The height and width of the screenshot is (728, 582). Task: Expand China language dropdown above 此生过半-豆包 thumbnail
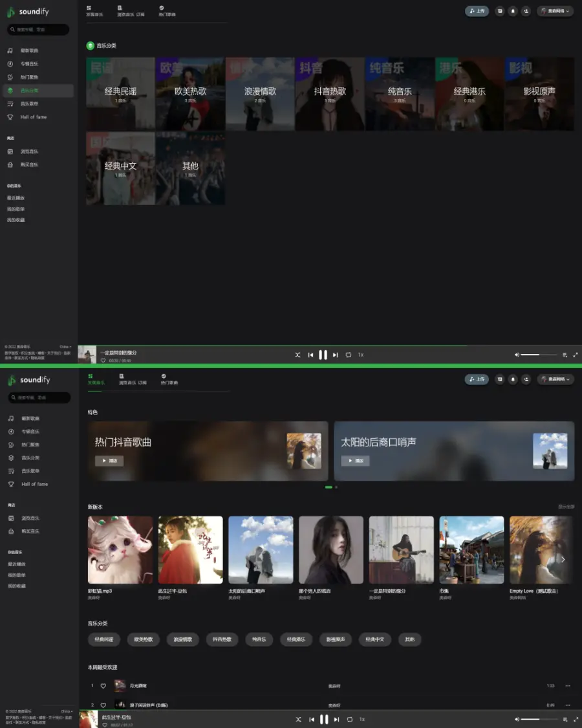click(66, 711)
